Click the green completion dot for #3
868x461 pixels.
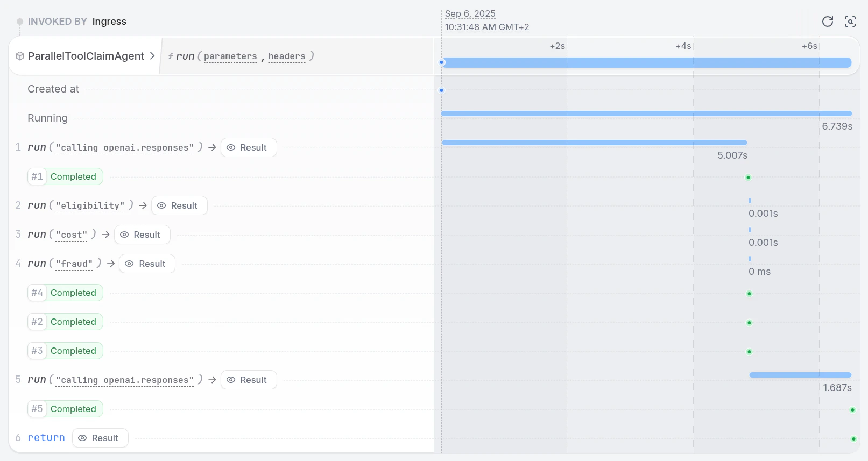pos(749,352)
